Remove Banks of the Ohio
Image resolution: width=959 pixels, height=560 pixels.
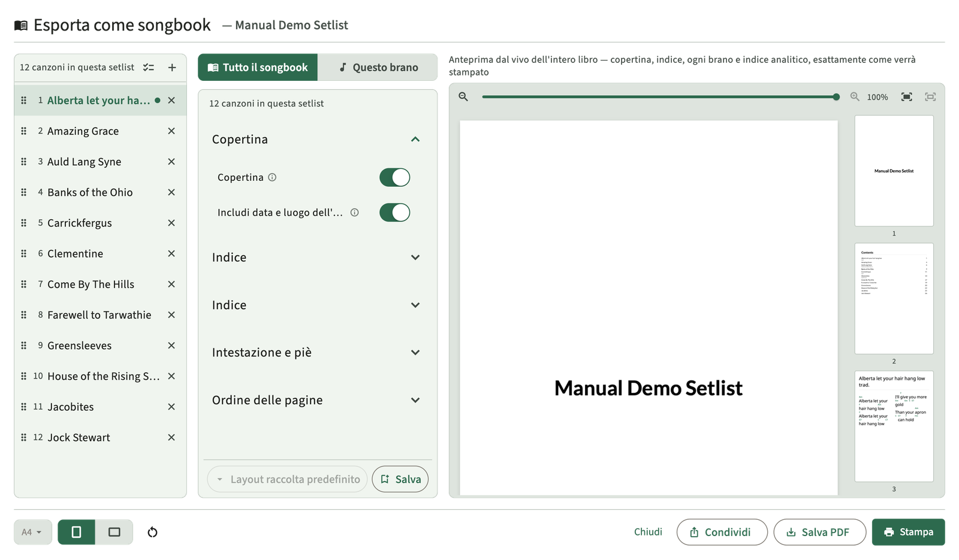pos(171,192)
